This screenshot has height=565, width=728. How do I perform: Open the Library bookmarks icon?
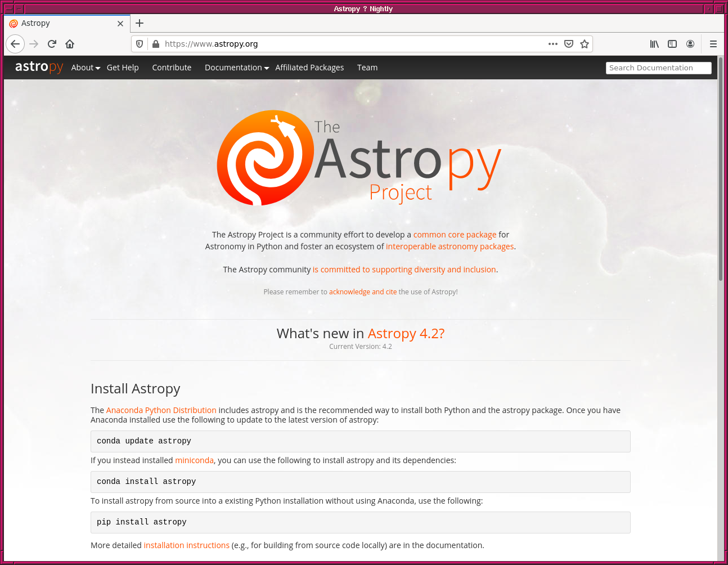click(x=654, y=44)
